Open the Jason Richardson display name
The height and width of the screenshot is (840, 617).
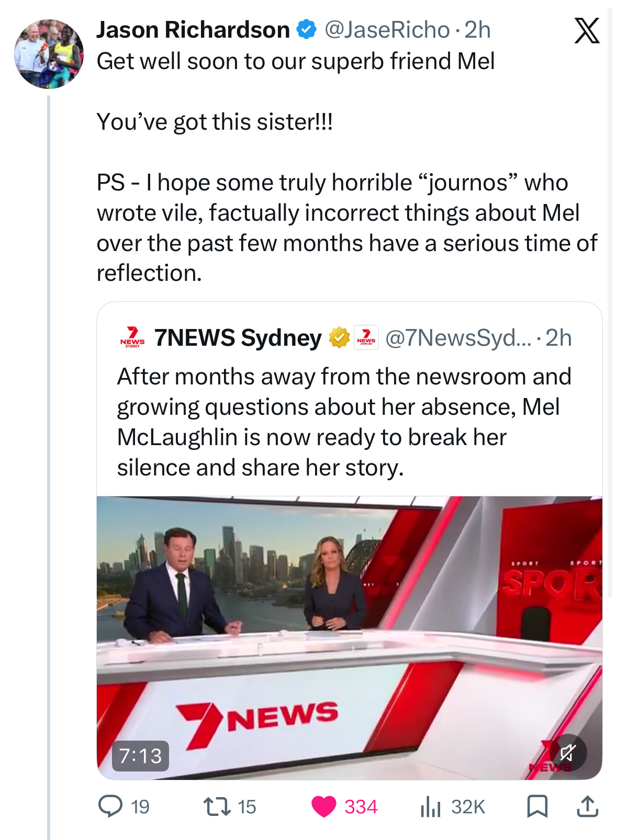[193, 30]
